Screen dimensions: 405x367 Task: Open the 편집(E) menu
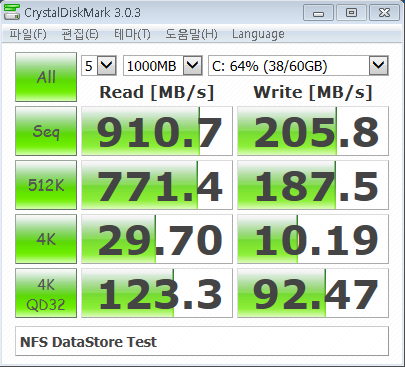click(80, 34)
